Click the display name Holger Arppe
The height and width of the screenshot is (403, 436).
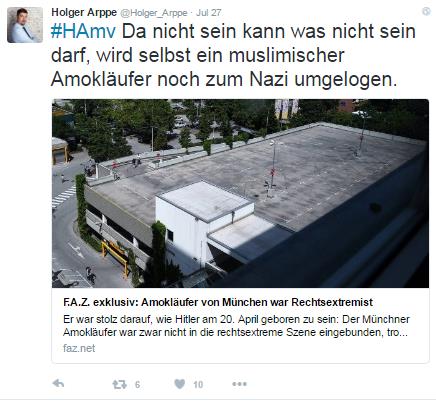(84, 13)
